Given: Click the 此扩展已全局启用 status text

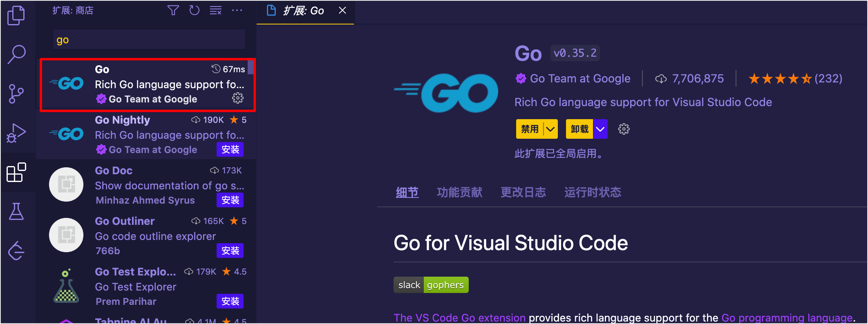Looking at the screenshot, I should point(559,154).
